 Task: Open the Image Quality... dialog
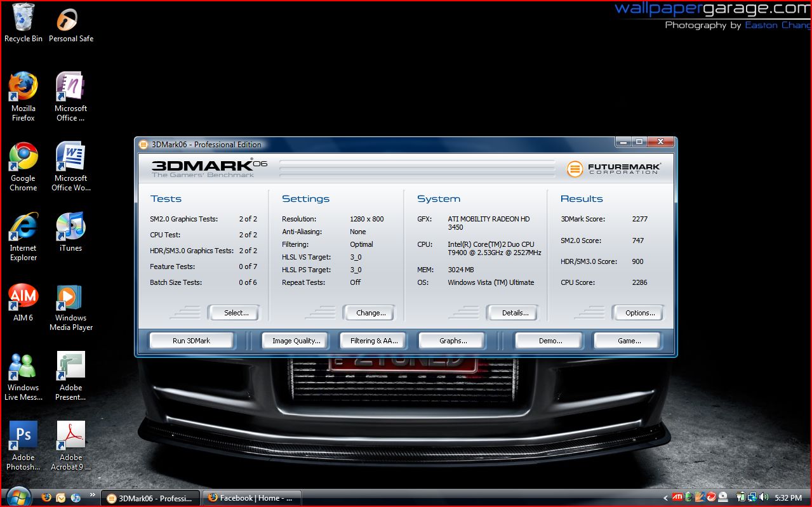[x=296, y=341]
